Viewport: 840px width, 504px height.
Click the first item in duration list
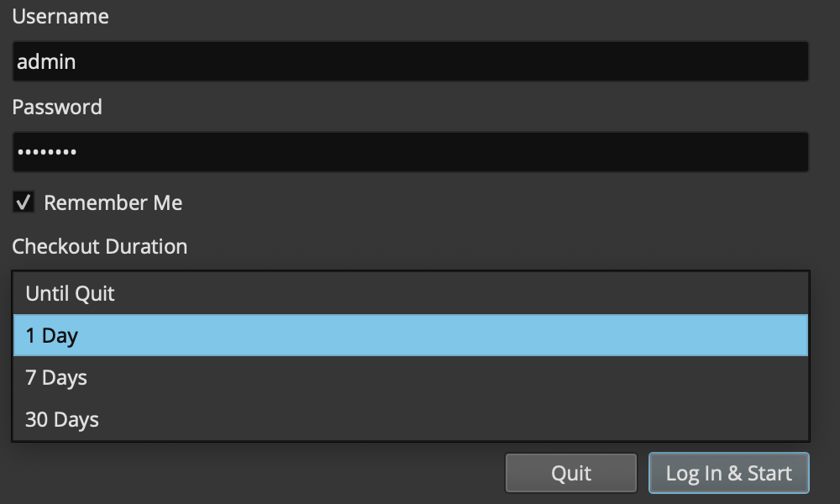(410, 294)
